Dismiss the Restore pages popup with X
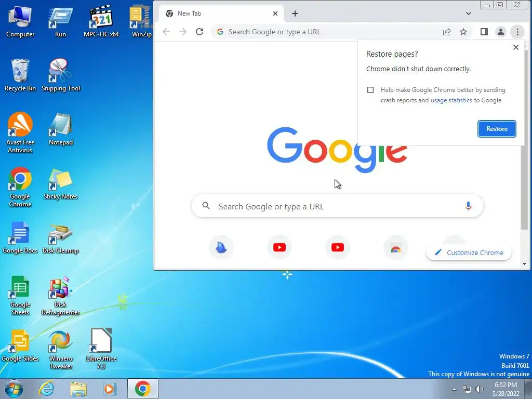Image resolution: width=532 pixels, height=399 pixels. click(x=516, y=47)
